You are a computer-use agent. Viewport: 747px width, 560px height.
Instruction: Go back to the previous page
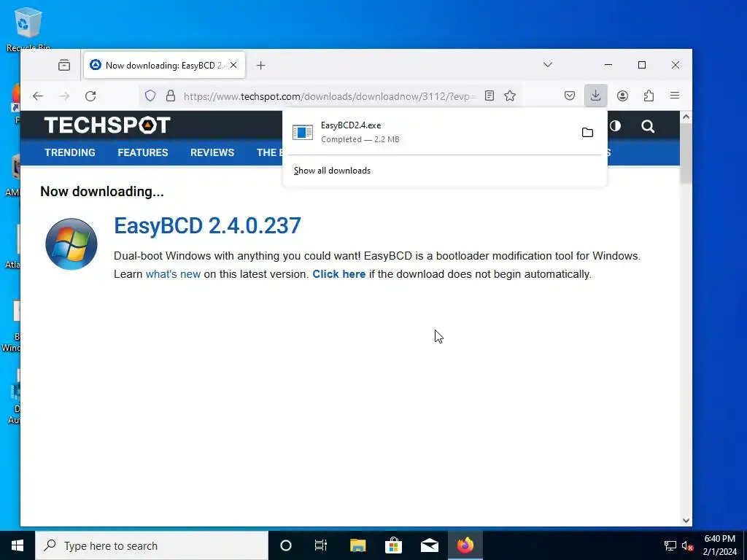38,96
